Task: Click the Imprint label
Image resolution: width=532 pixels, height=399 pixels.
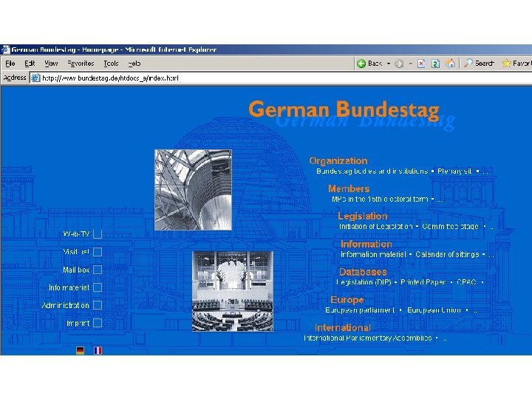Action: tap(78, 324)
